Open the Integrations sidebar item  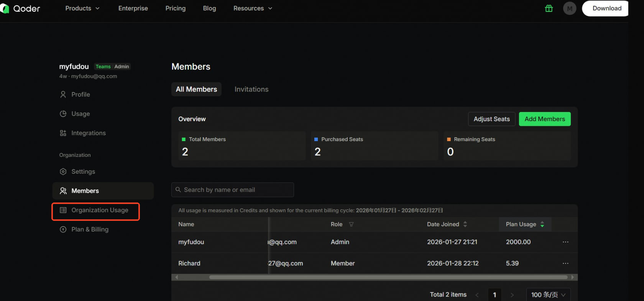(x=88, y=133)
